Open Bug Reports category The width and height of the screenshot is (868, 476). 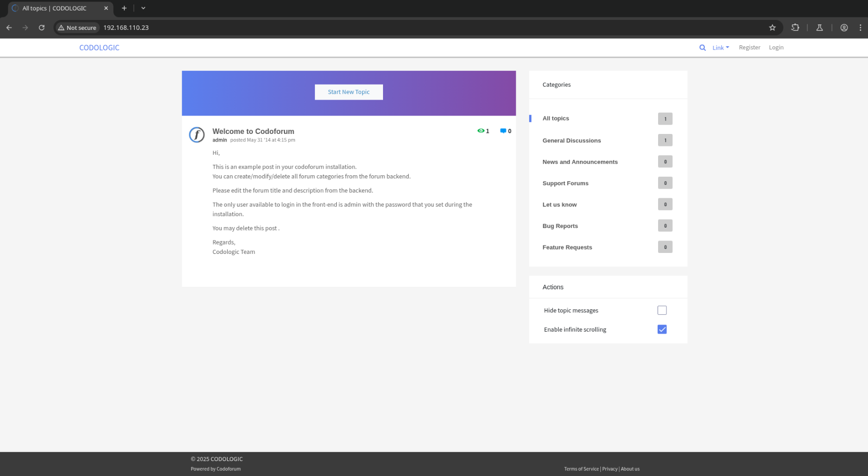pyautogui.click(x=560, y=226)
